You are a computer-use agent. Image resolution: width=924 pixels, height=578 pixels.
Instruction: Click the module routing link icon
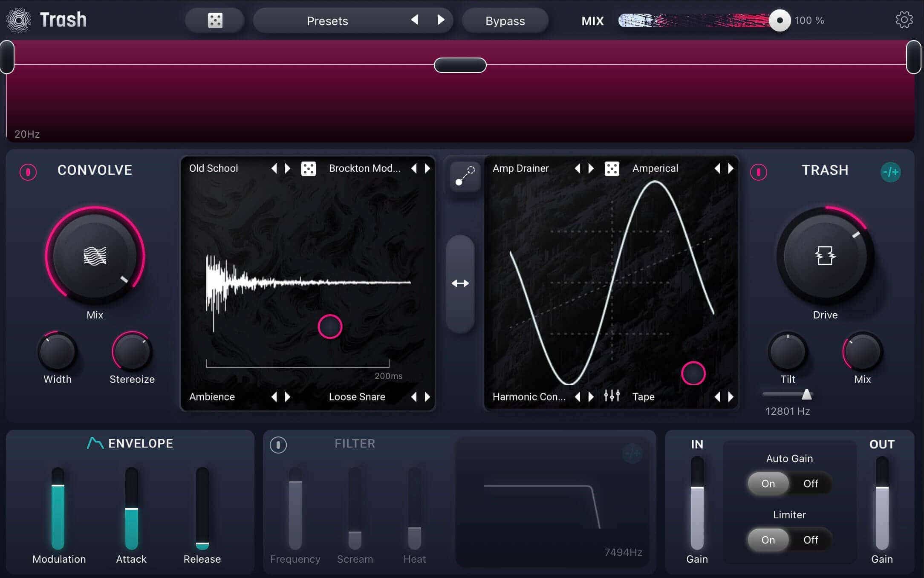coord(465,176)
